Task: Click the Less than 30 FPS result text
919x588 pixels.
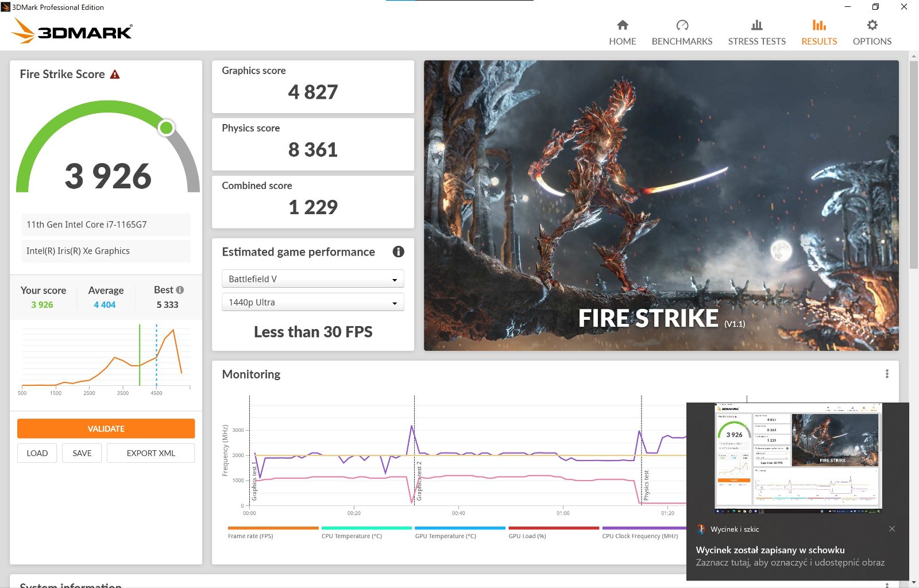Action: [x=313, y=332]
